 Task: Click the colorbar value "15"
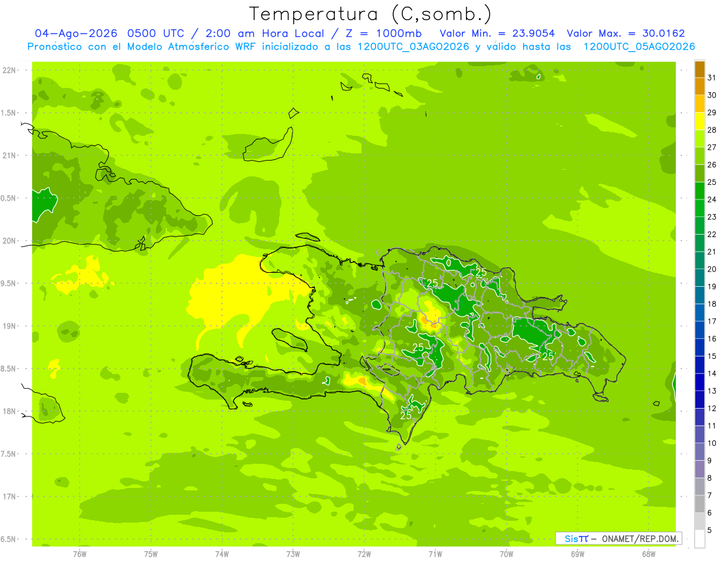coord(712,356)
